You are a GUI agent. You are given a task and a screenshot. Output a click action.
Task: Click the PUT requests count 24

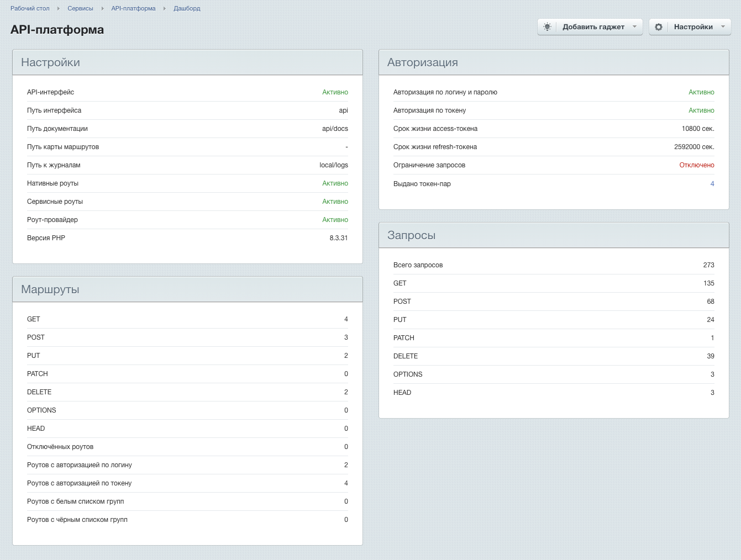711,320
